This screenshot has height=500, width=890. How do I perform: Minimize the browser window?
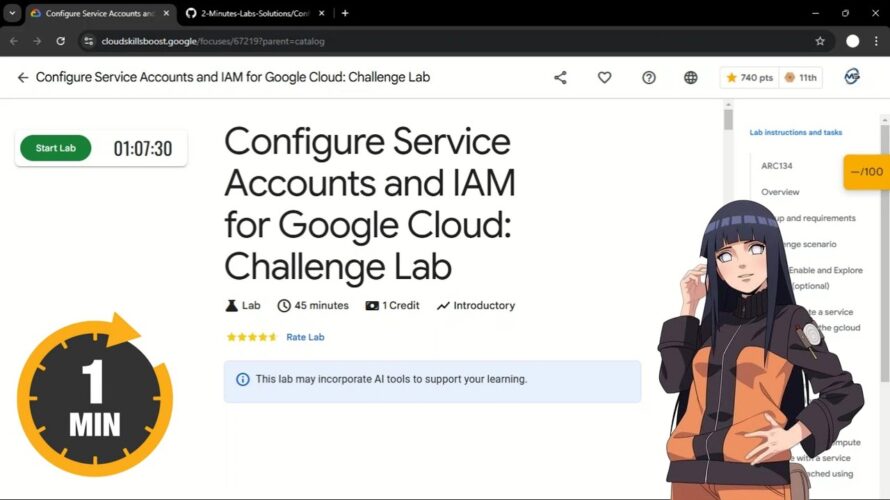[816, 13]
